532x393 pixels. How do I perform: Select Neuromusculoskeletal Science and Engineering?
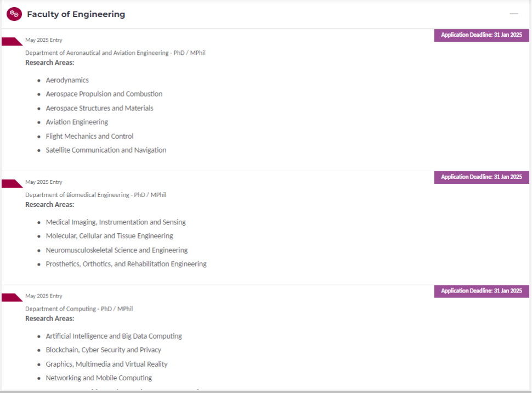pos(116,250)
